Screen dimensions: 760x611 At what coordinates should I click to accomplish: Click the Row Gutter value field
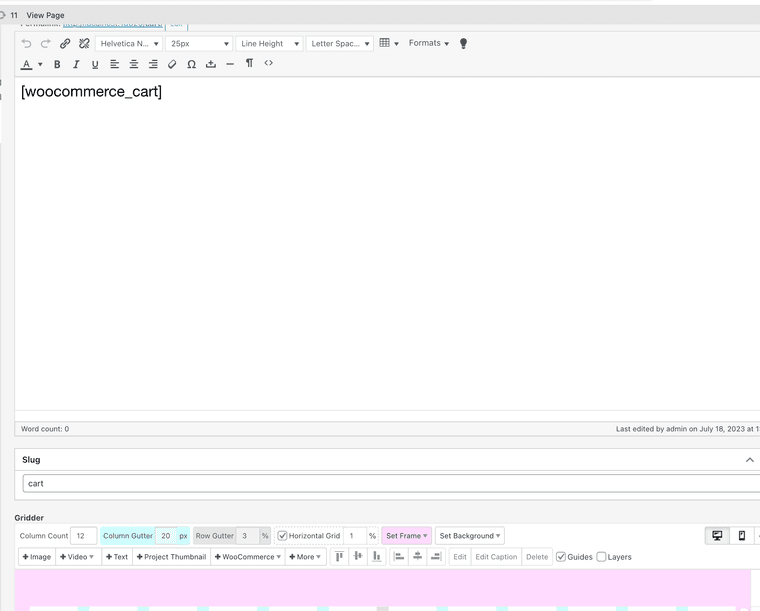point(248,536)
